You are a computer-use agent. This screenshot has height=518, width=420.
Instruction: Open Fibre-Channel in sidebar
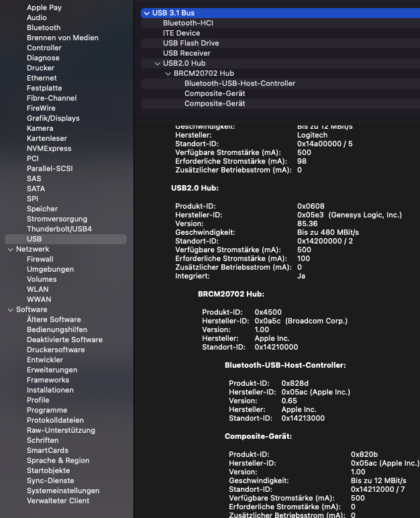[52, 98]
